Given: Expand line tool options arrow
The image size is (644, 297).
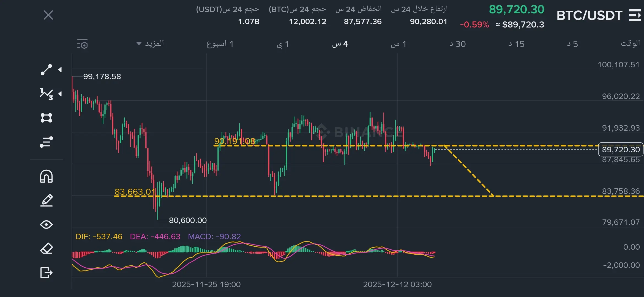Looking at the screenshot, I should click(x=60, y=70).
